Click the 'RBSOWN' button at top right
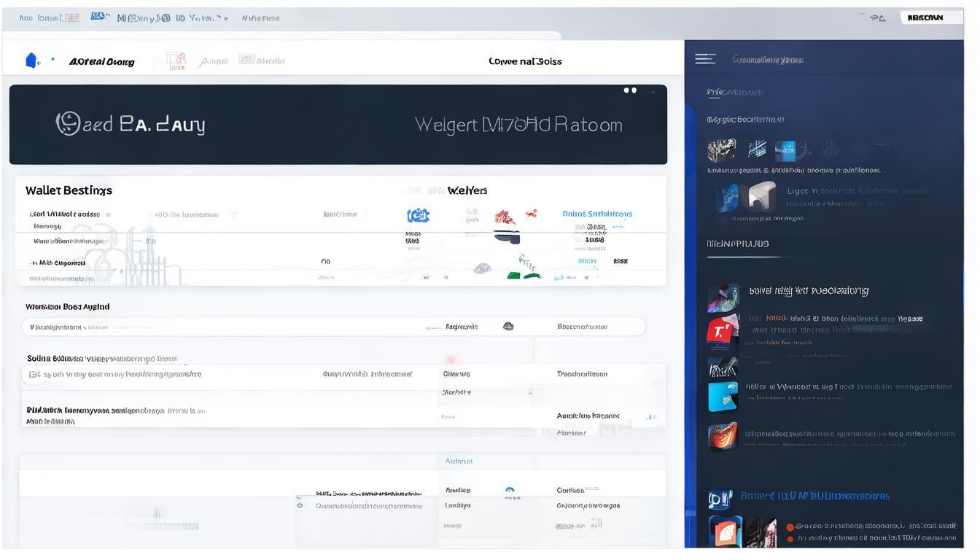 click(x=925, y=18)
